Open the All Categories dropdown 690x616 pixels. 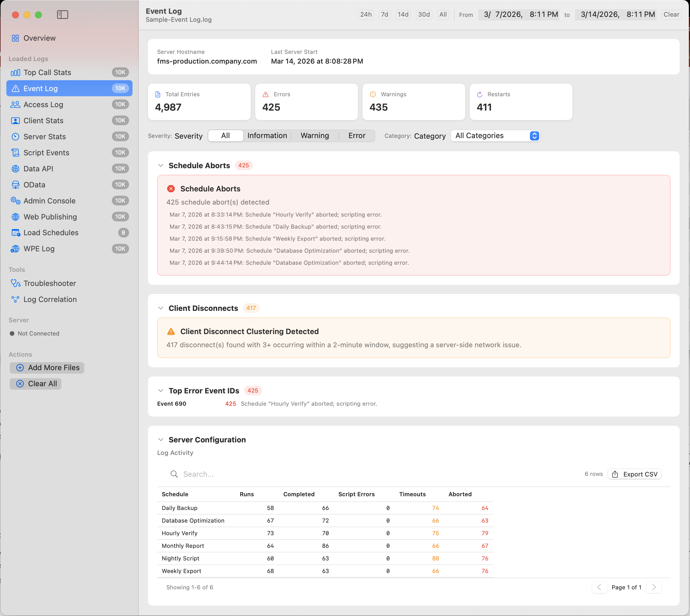[495, 136]
